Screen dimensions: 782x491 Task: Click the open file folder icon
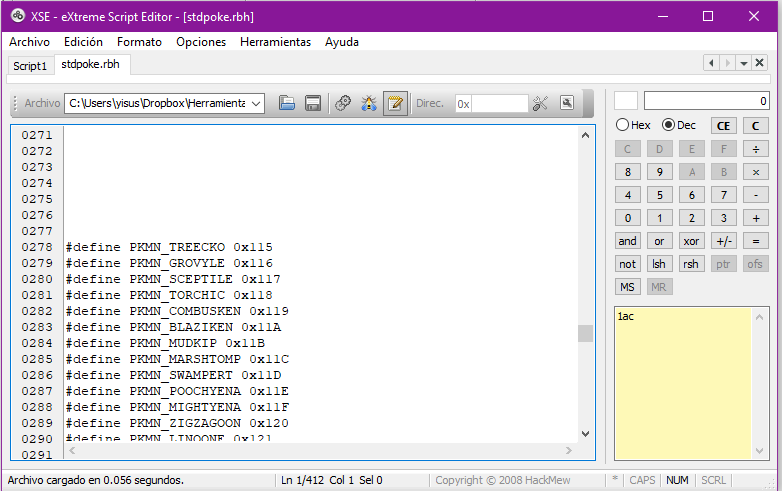(x=287, y=103)
